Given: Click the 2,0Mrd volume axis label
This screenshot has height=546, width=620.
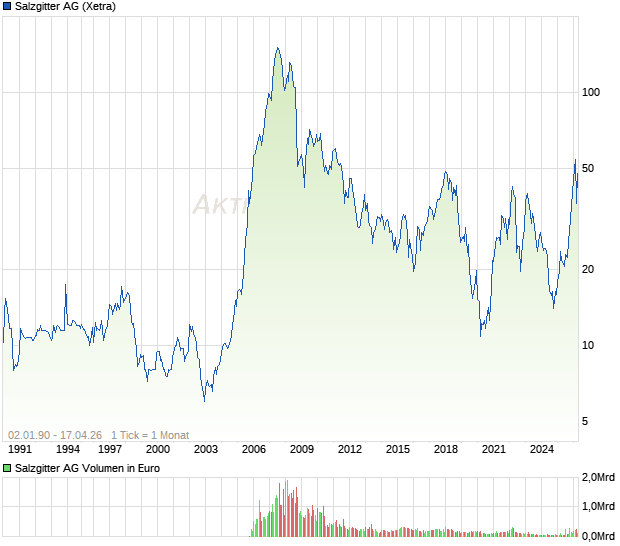Looking at the screenshot, I should 598,478.
